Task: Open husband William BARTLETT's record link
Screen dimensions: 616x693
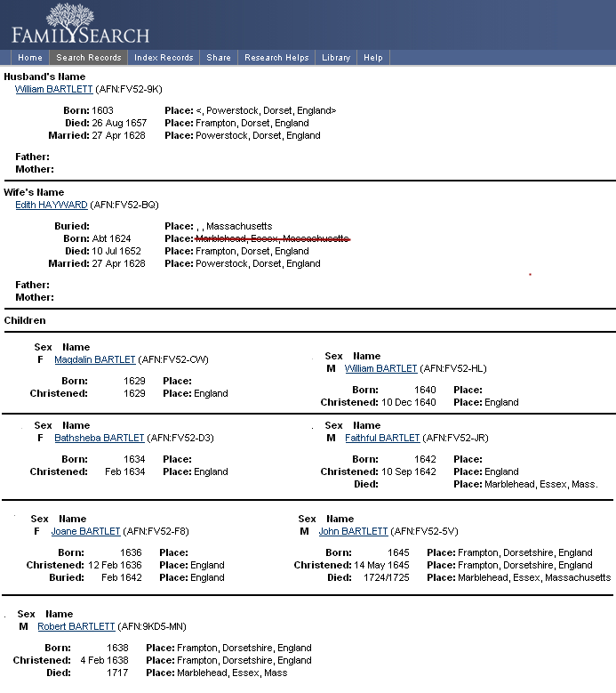Action: tap(53, 89)
